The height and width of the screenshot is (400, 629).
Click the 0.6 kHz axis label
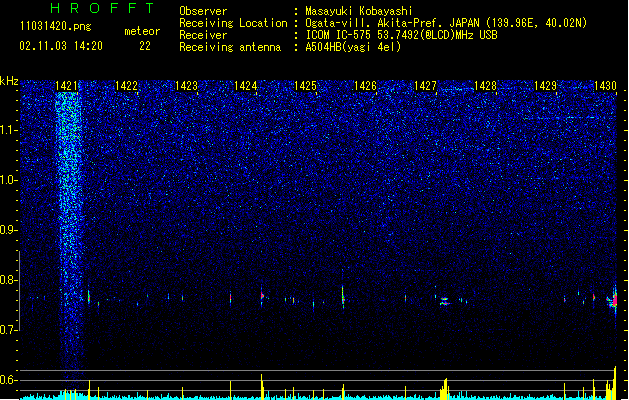point(9,380)
